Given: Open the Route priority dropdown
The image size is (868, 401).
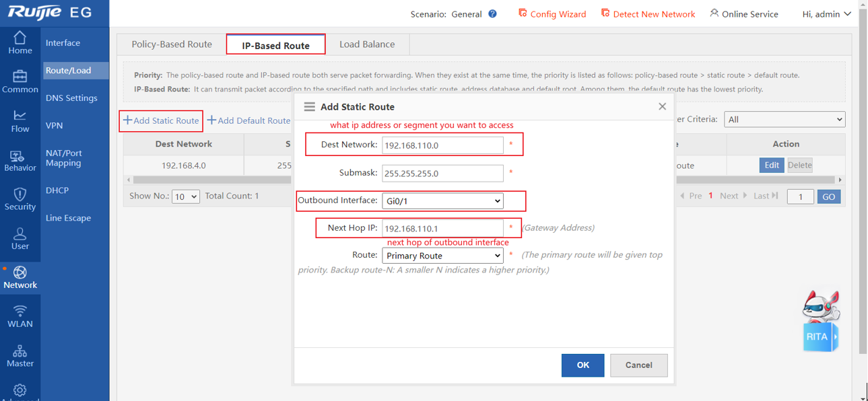Looking at the screenshot, I should [x=442, y=256].
